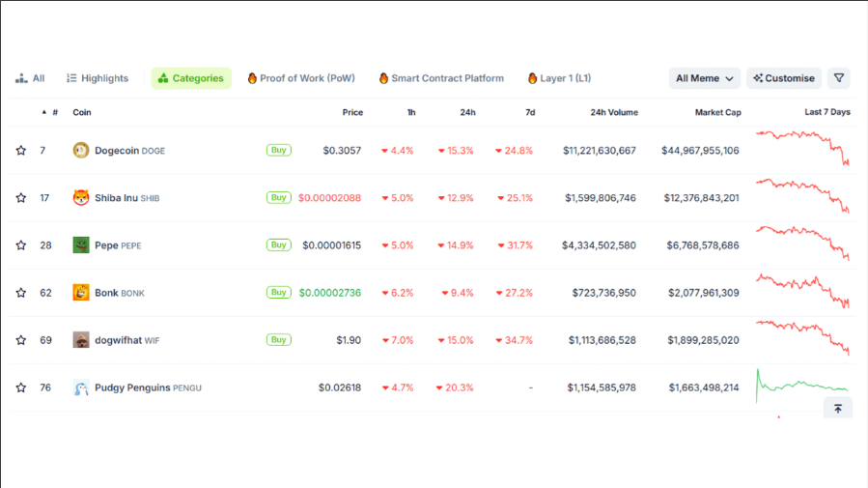Click the Shiba Inu coin logo
The width and height of the screenshot is (868, 488).
(81, 198)
